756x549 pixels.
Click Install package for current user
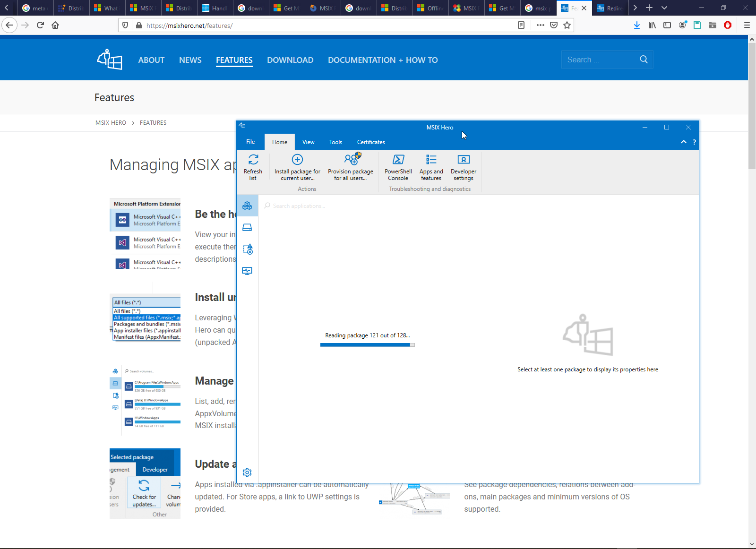point(297,167)
